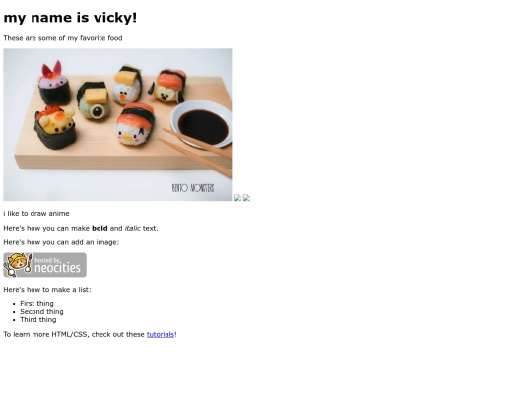Click the italic word in the paragraph
Image resolution: width=532 pixels, height=399 pixels.
[x=133, y=228]
